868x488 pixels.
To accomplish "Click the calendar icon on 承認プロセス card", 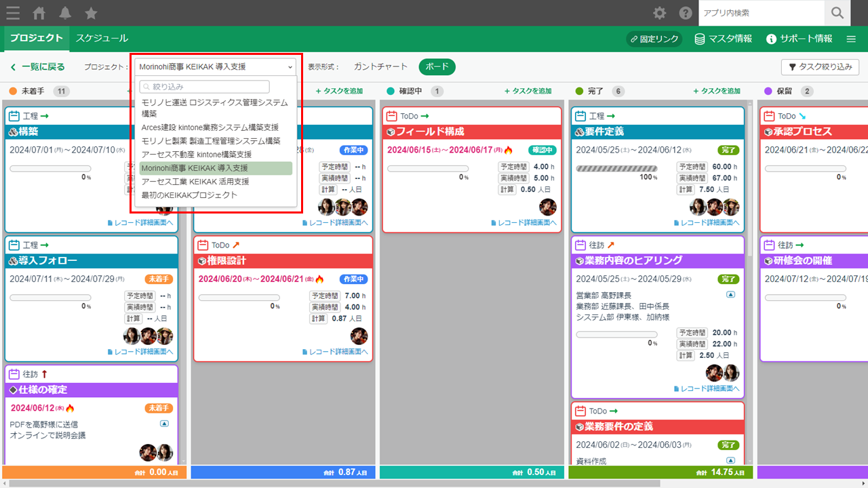I will [x=768, y=116].
